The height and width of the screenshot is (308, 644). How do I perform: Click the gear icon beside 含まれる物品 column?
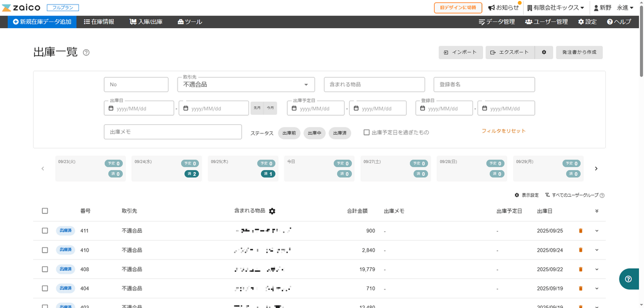point(272,211)
